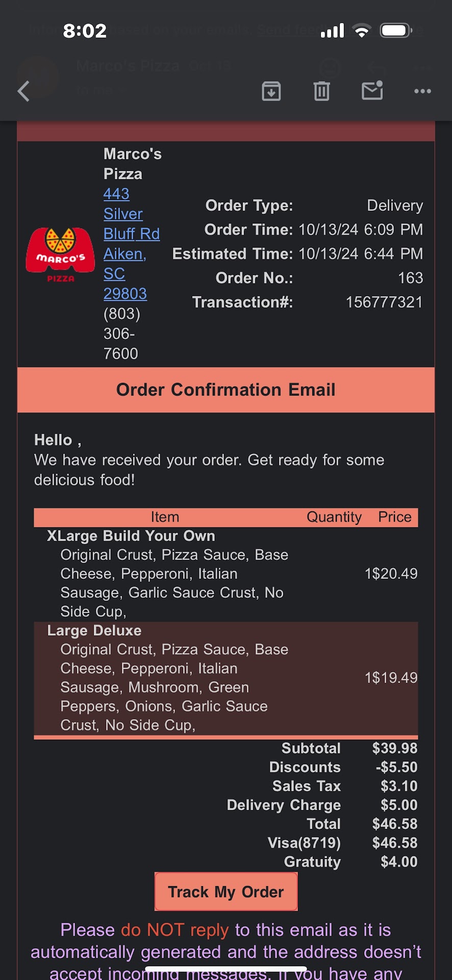Select the XLarge Build Your Own item
The image size is (452, 980).
coord(131,536)
